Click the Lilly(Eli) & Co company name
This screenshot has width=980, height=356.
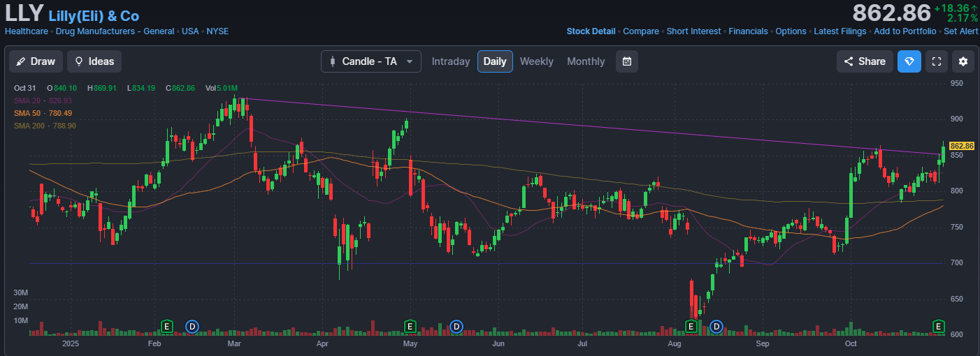(94, 15)
